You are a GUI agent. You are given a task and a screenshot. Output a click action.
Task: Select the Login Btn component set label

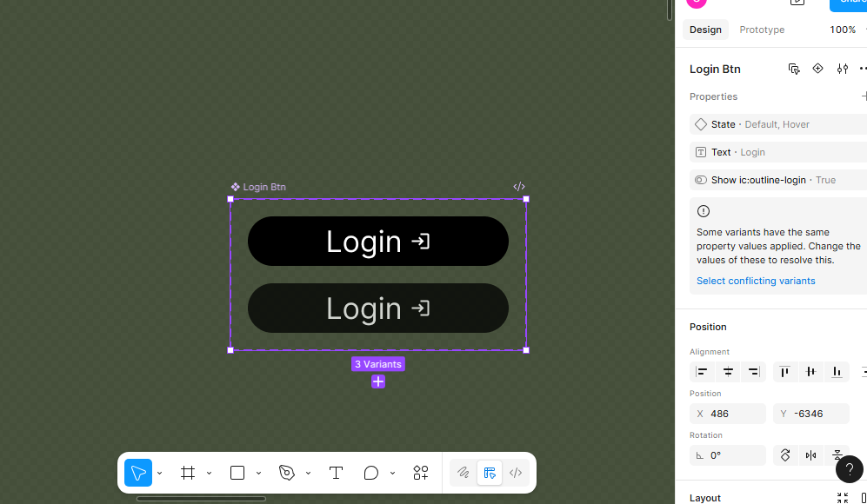click(x=258, y=187)
